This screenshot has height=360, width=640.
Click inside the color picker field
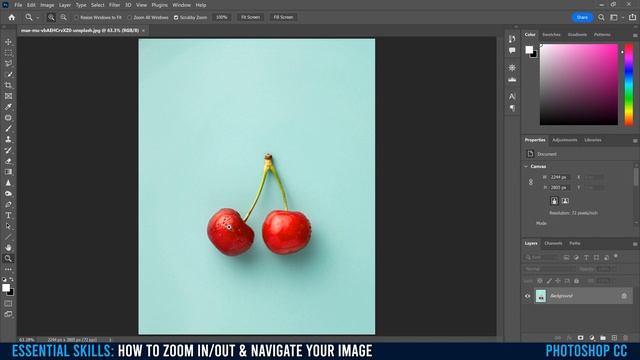point(579,84)
